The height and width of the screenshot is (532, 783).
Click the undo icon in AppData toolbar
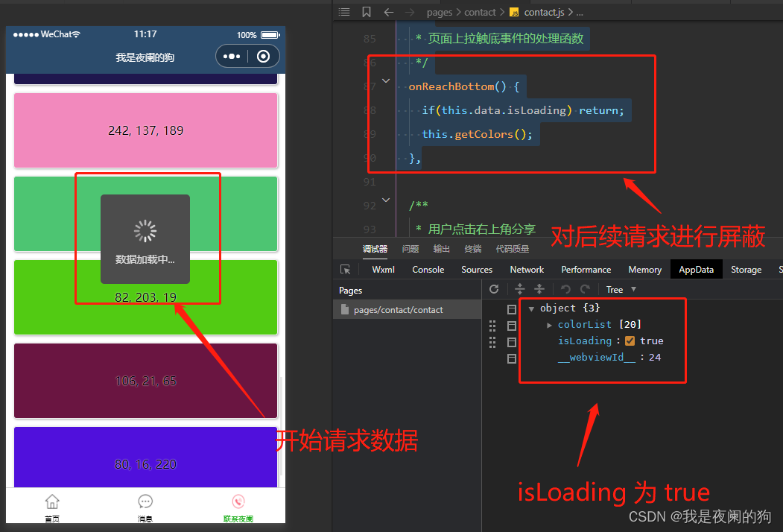[565, 289]
